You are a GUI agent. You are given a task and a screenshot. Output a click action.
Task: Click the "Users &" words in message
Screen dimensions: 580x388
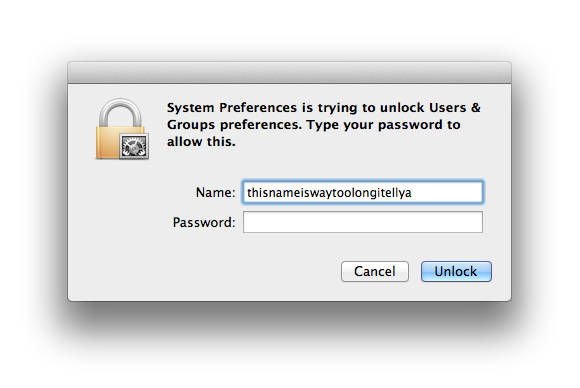(455, 108)
